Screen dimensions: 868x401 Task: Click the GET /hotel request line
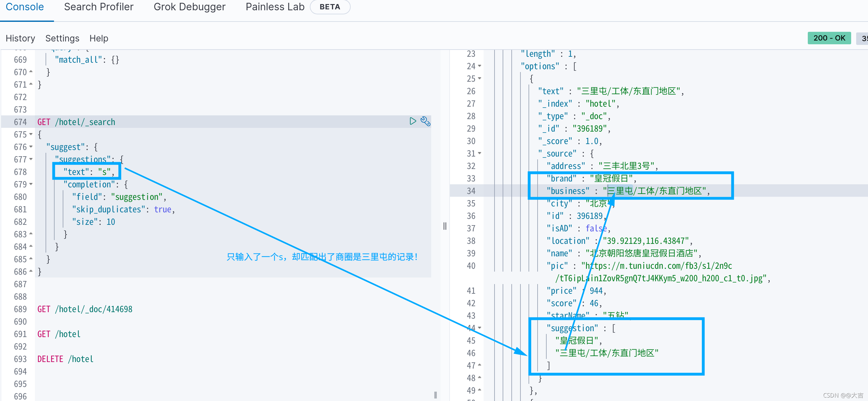point(59,334)
